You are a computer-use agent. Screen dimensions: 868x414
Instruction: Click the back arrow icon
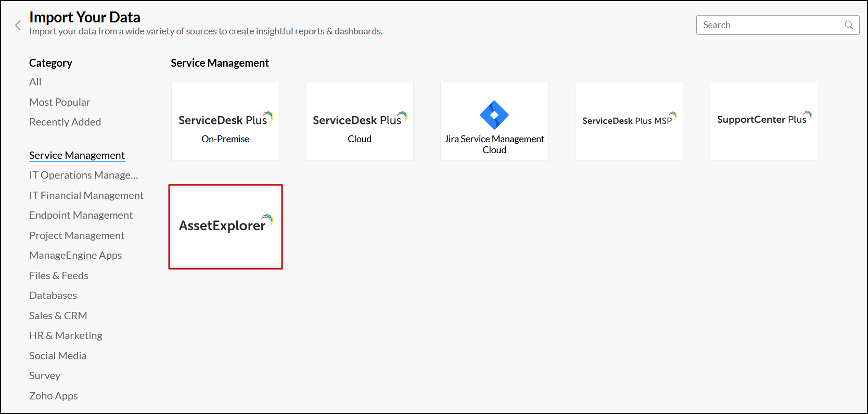(x=18, y=25)
